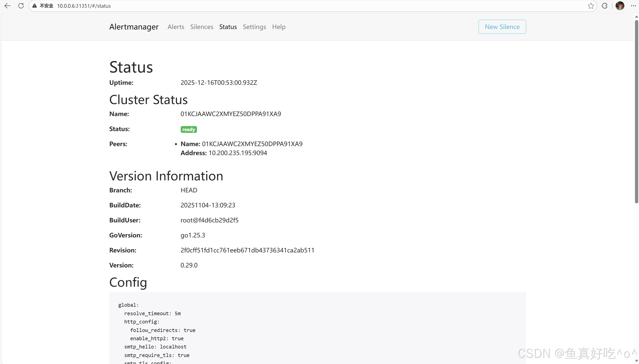Open the Help link in navbar

[279, 27]
